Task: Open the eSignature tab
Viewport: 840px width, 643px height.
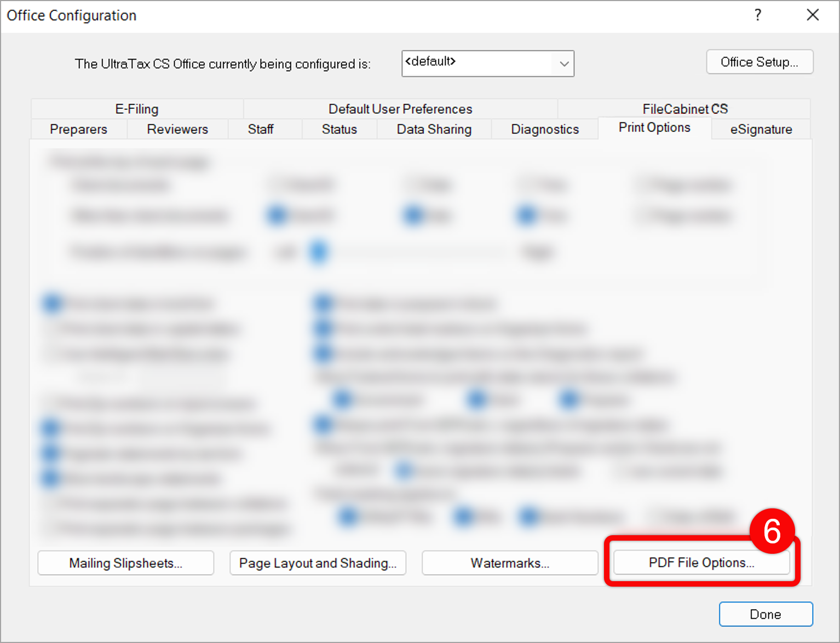Action: 761,129
